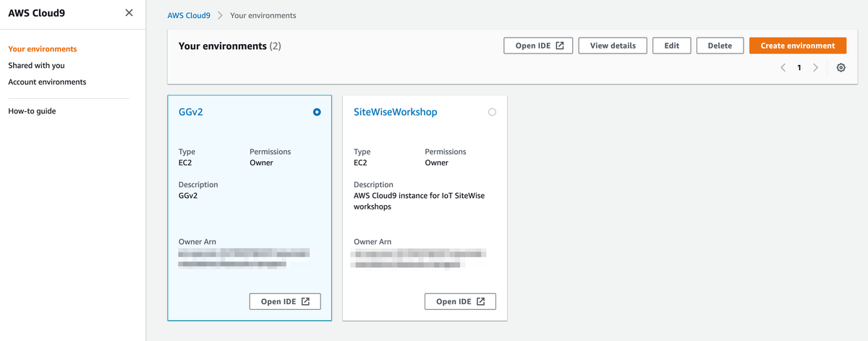Go to previous page arrow in pagination
868x341 pixels.
pyautogui.click(x=783, y=68)
